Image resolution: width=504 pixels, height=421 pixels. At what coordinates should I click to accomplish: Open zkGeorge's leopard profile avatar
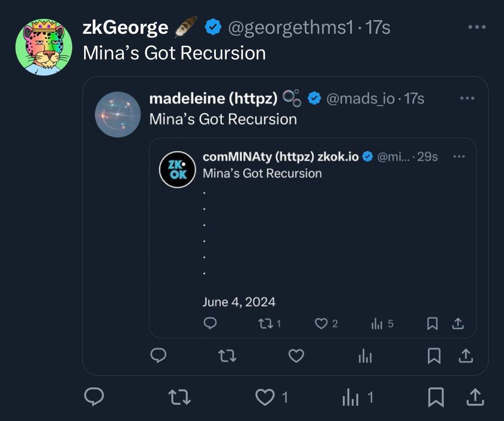(x=44, y=47)
